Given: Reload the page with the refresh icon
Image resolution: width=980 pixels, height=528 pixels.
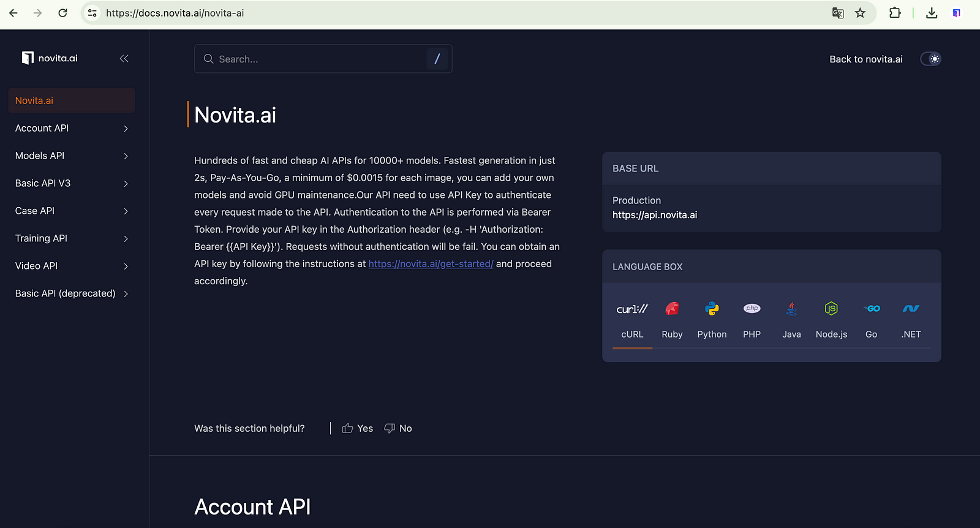Looking at the screenshot, I should [62, 13].
